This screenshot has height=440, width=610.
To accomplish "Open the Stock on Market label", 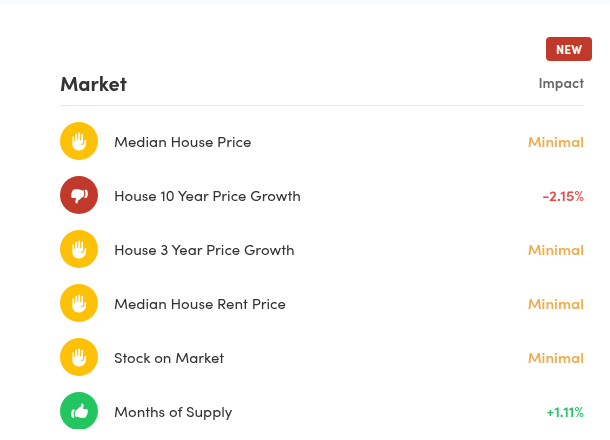I will tap(169, 358).
